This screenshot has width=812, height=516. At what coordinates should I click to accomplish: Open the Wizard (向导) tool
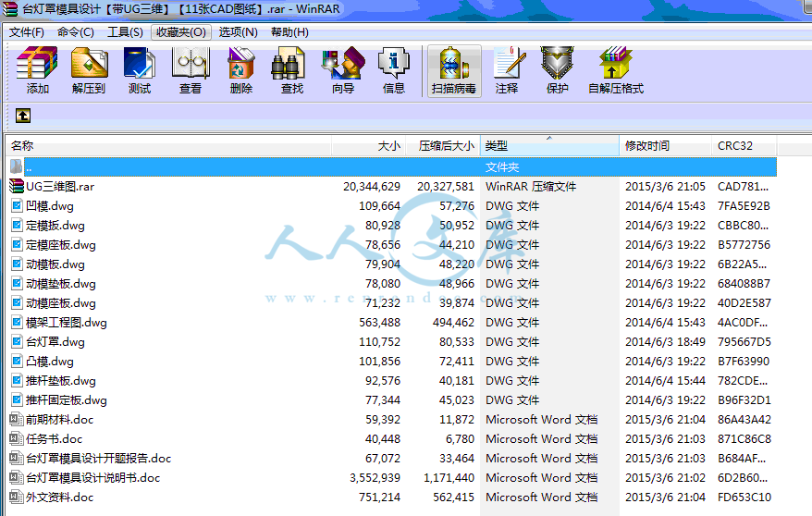click(343, 63)
